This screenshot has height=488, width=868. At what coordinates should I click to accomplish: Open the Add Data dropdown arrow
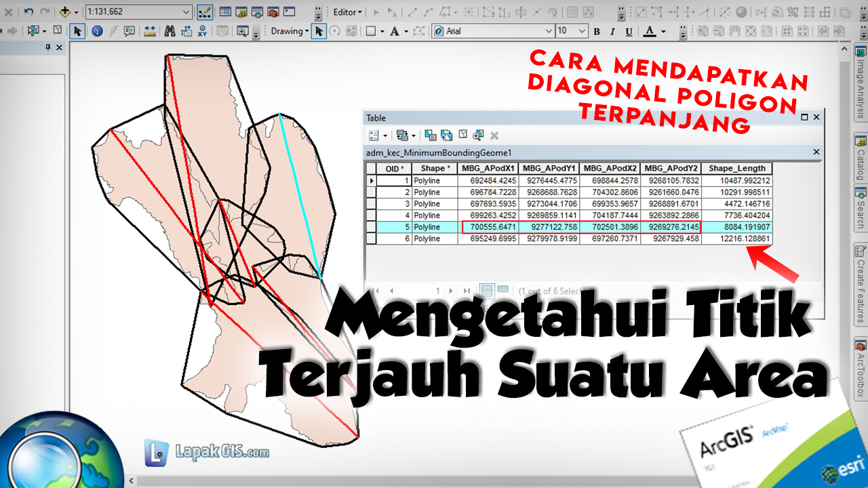coord(76,12)
